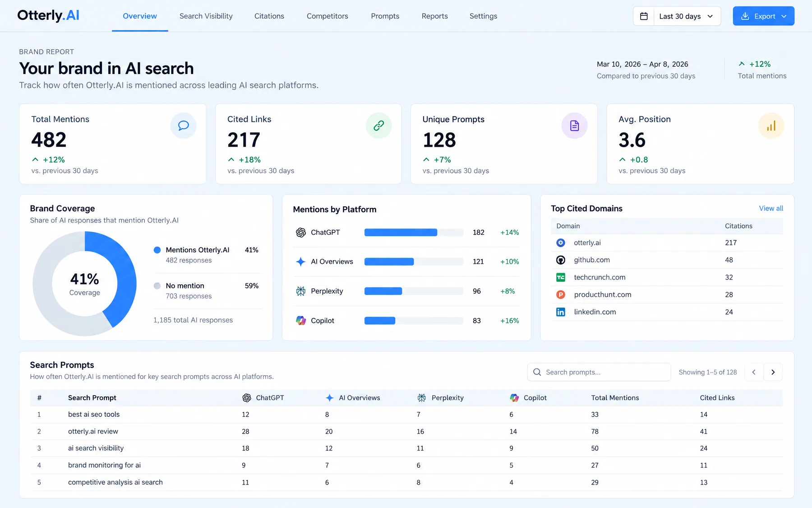
Task: Open the Overview tab
Action: click(140, 16)
